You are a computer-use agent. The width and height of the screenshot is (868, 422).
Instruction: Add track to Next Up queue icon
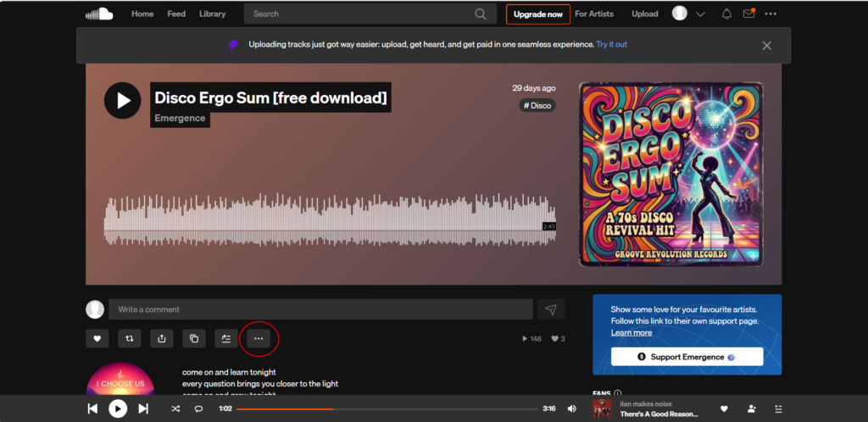tap(225, 339)
